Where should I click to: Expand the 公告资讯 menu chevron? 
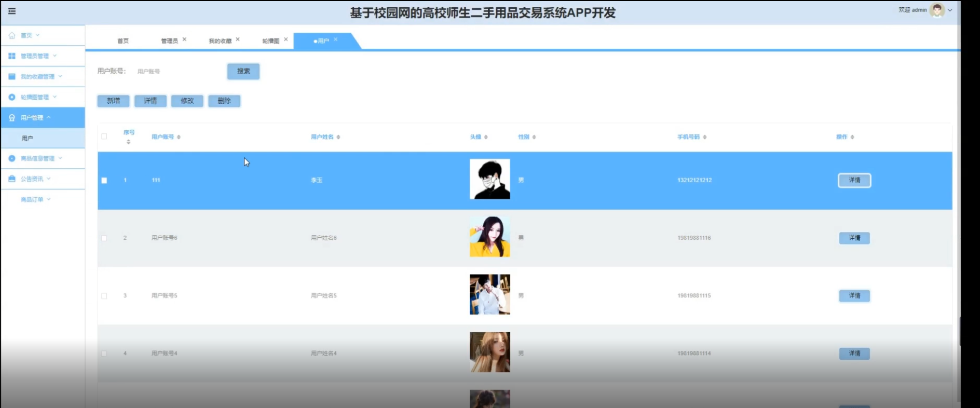[49, 179]
